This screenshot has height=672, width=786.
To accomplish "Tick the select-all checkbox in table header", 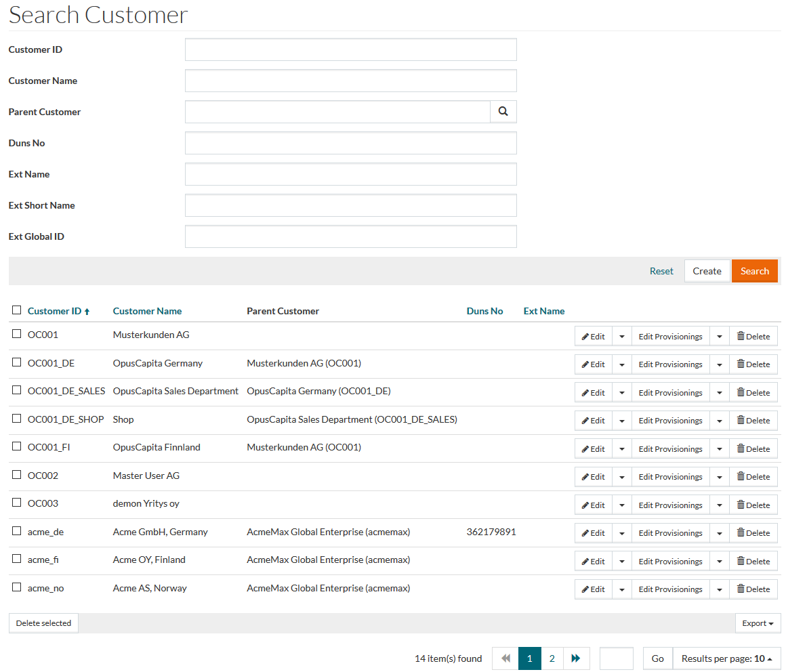I will point(17,310).
